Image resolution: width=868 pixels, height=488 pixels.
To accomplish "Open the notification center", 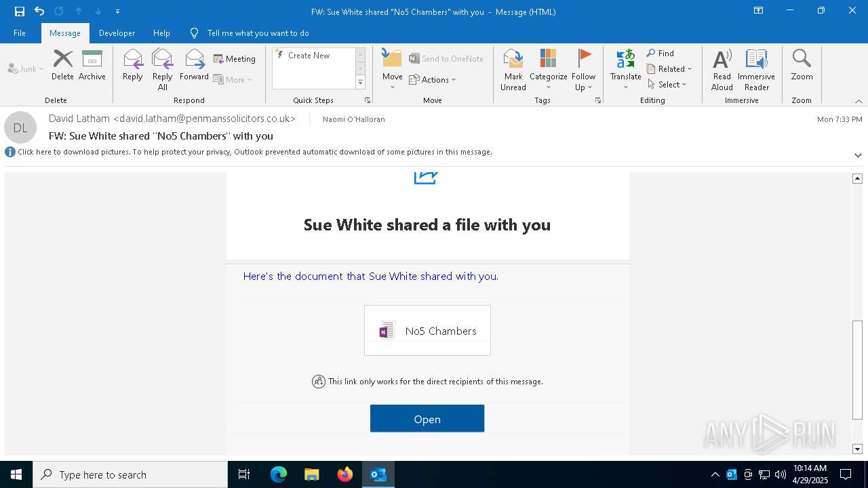I will click(x=846, y=474).
